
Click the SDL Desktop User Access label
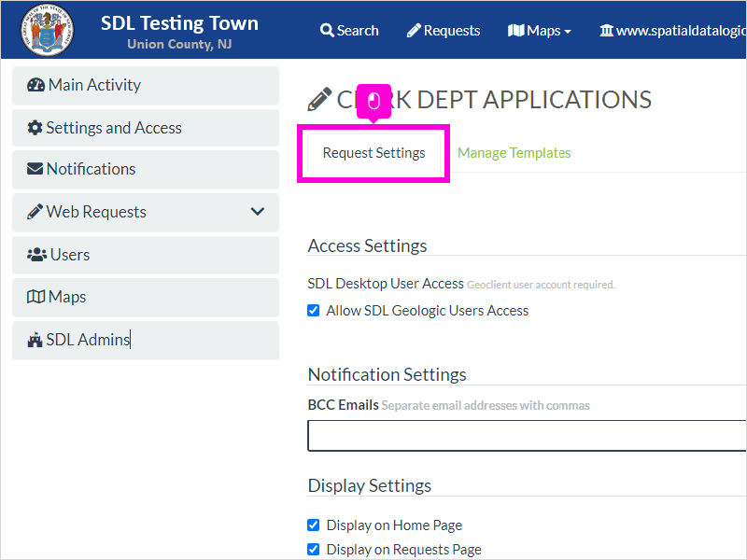pyautogui.click(x=386, y=284)
